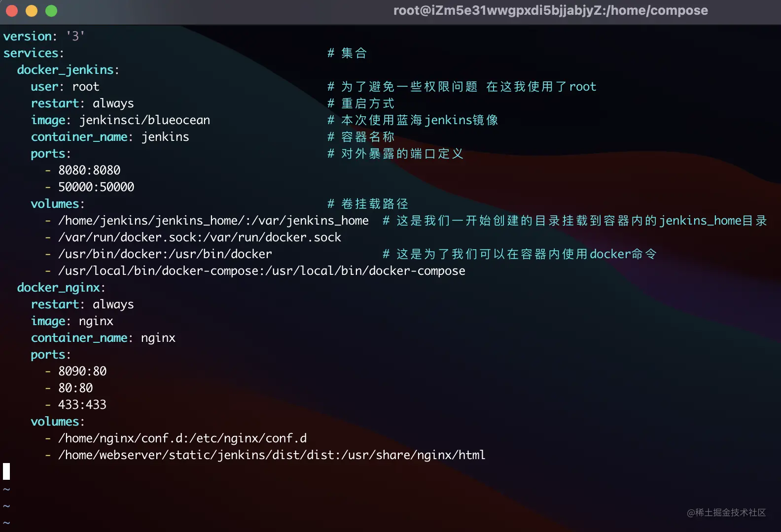Click the "image: jenkinsci/blueocean" line
Viewport: 781px width, 532px height.
[x=120, y=120]
